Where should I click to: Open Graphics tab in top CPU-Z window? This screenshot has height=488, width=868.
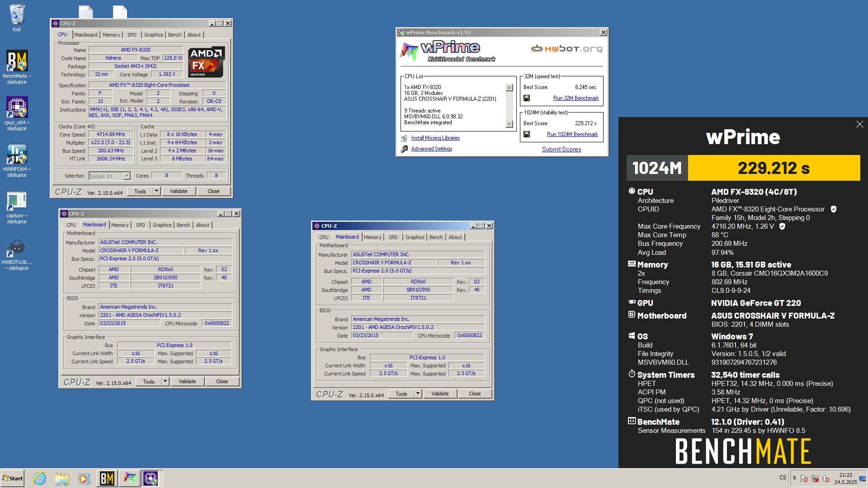(x=153, y=35)
